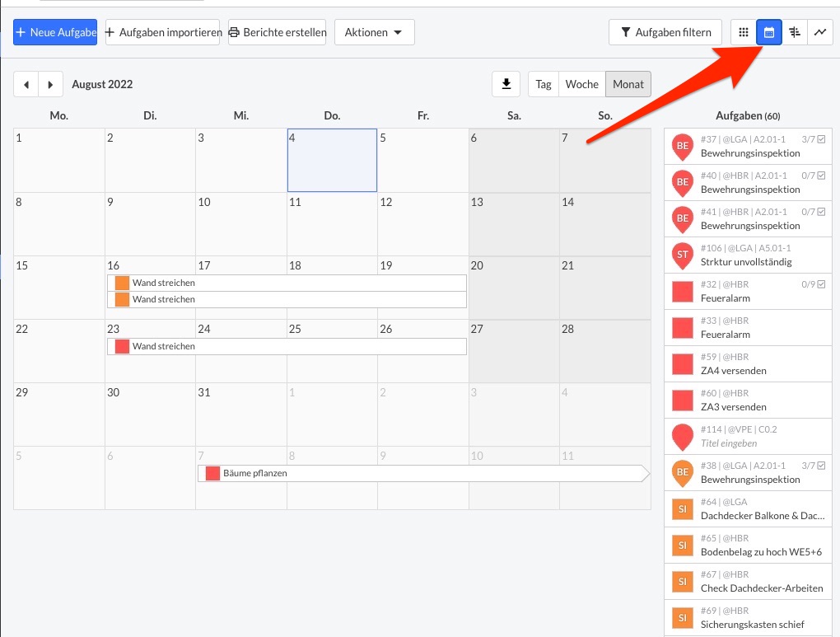Open the Aufgaben filtern filter panel
The width and height of the screenshot is (840, 637).
(x=665, y=32)
